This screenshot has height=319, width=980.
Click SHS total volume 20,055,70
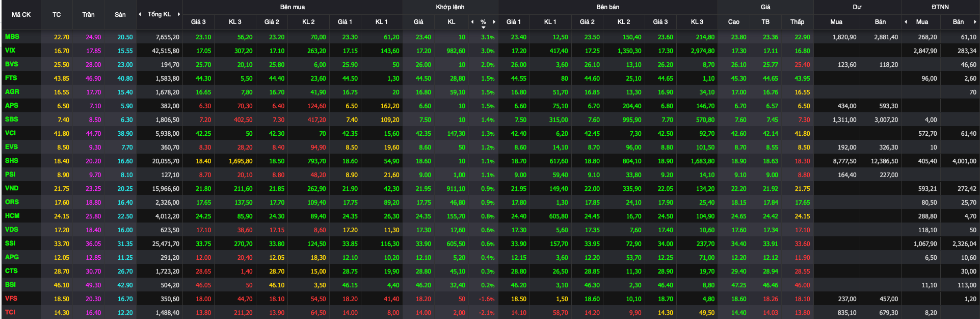(166, 161)
